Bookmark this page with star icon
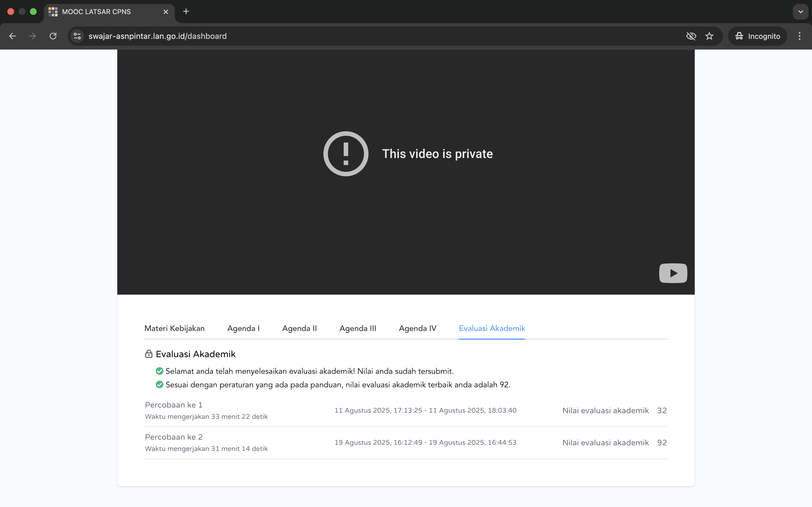The image size is (812, 507). [709, 36]
